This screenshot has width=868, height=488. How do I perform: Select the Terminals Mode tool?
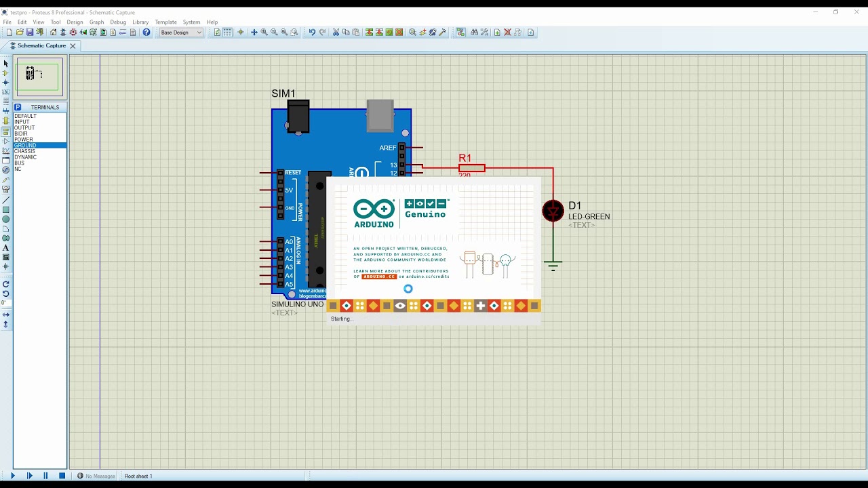(x=6, y=131)
